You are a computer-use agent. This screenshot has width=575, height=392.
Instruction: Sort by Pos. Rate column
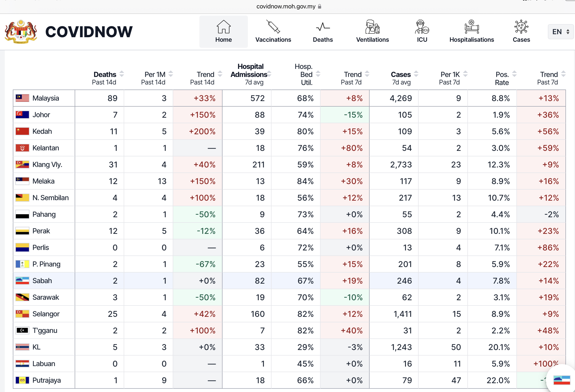point(514,74)
